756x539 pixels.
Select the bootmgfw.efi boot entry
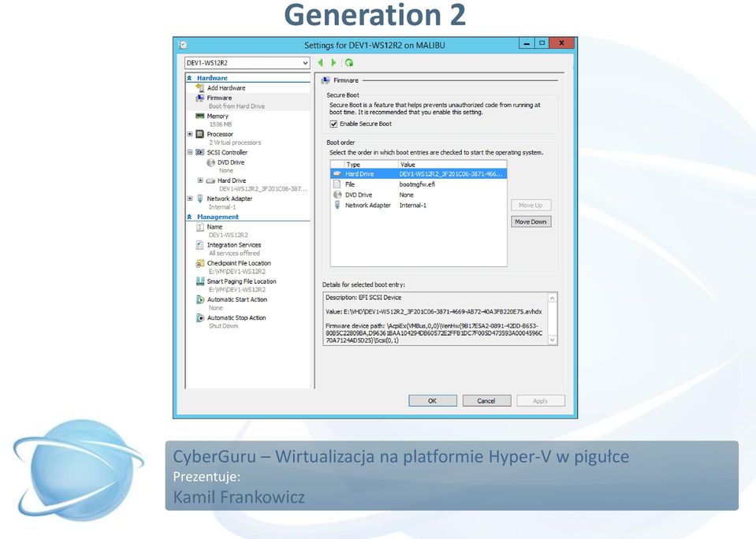[417, 184]
